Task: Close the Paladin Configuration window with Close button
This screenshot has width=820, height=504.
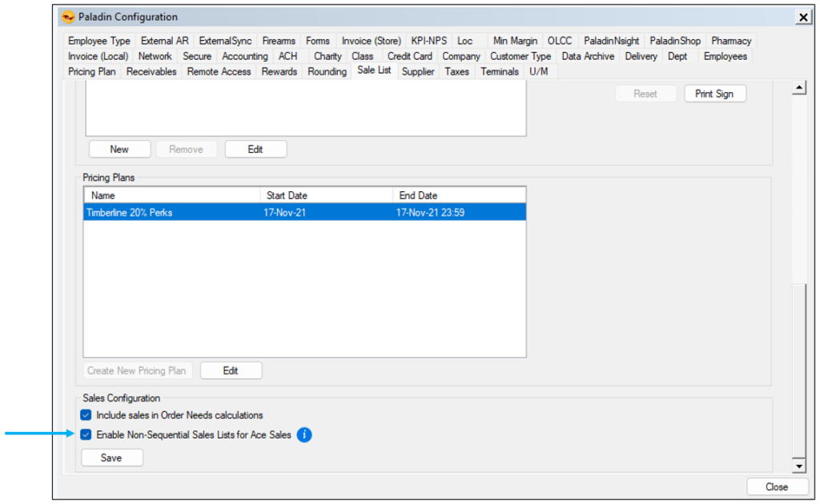Action: [776, 486]
